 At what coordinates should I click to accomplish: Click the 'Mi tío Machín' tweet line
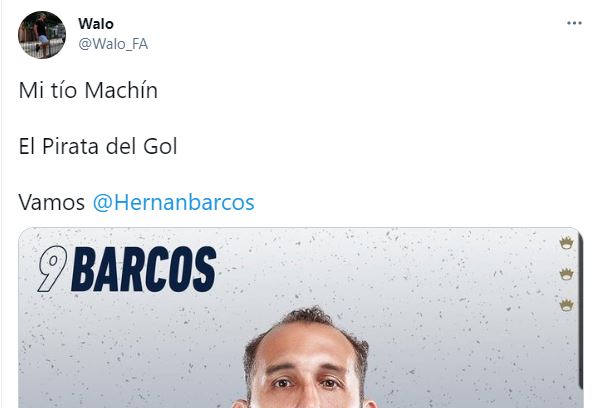point(88,91)
